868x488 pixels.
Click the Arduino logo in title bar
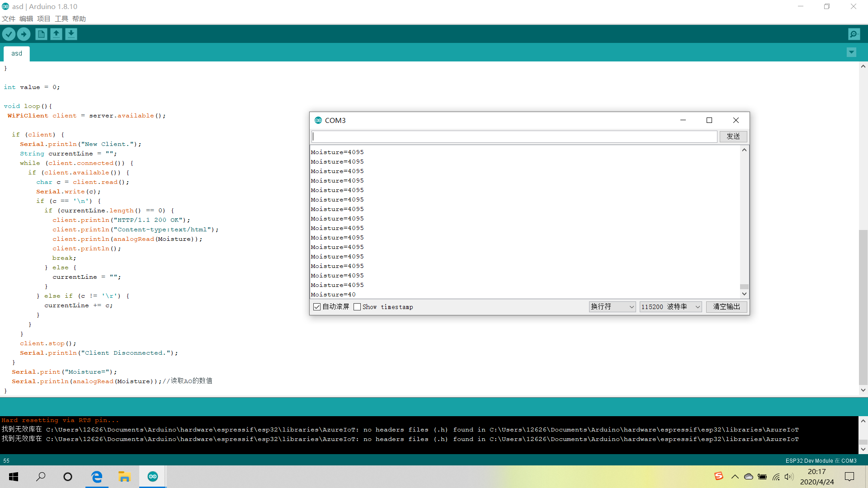[5, 6]
